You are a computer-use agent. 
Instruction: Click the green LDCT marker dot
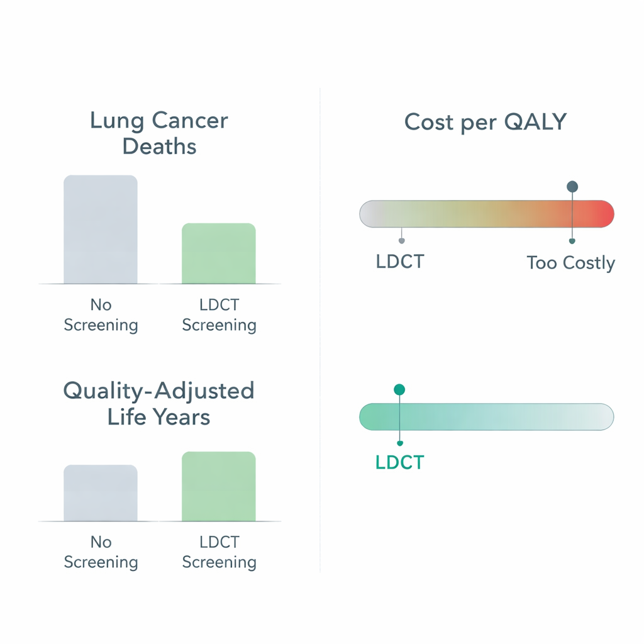(399, 390)
